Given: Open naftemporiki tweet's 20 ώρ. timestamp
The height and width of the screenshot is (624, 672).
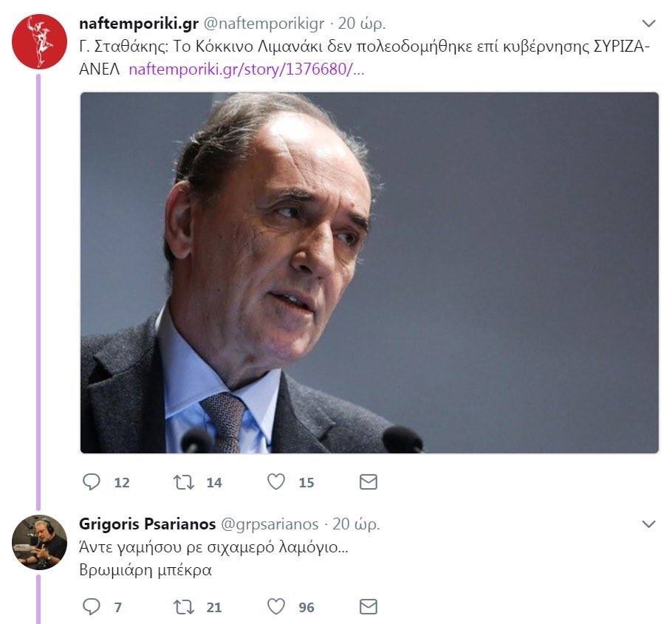Looking at the screenshot, I should click(362, 24).
